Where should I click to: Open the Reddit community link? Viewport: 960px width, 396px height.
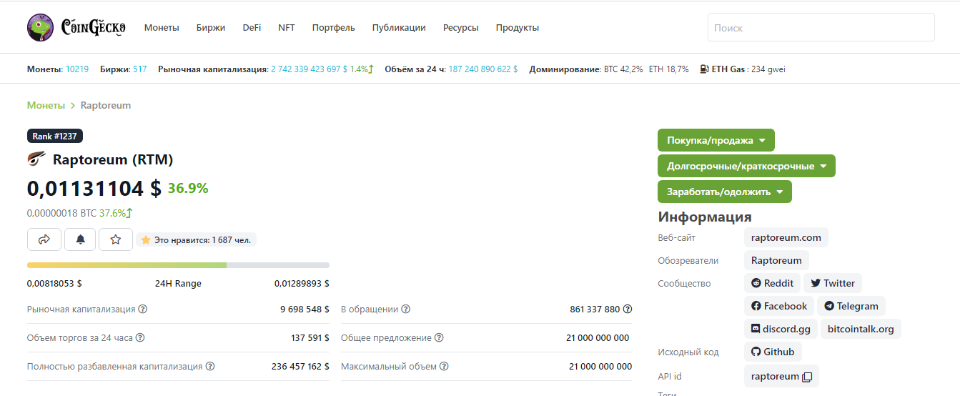click(772, 283)
